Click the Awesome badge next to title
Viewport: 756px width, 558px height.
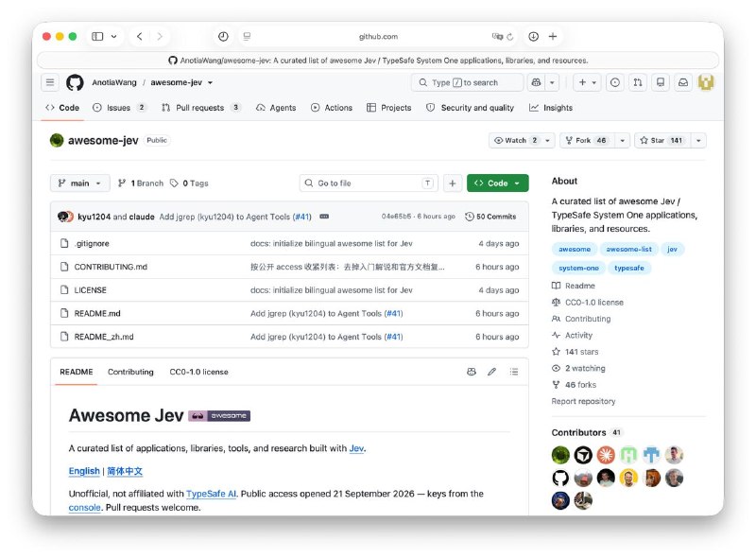[x=219, y=415]
